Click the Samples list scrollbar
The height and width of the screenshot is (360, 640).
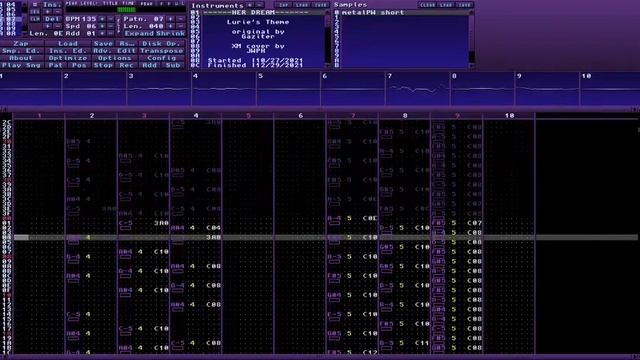[471, 39]
